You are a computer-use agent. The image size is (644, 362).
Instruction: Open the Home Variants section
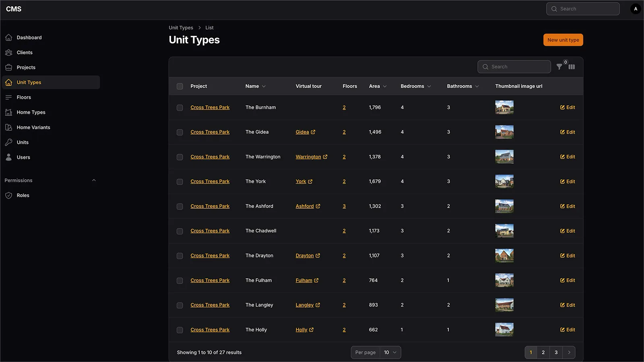coord(33,127)
